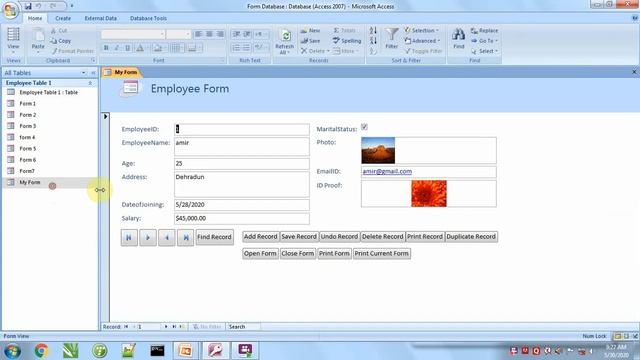
Task: Toggle the MaritalStatus checkbox
Action: click(x=364, y=127)
